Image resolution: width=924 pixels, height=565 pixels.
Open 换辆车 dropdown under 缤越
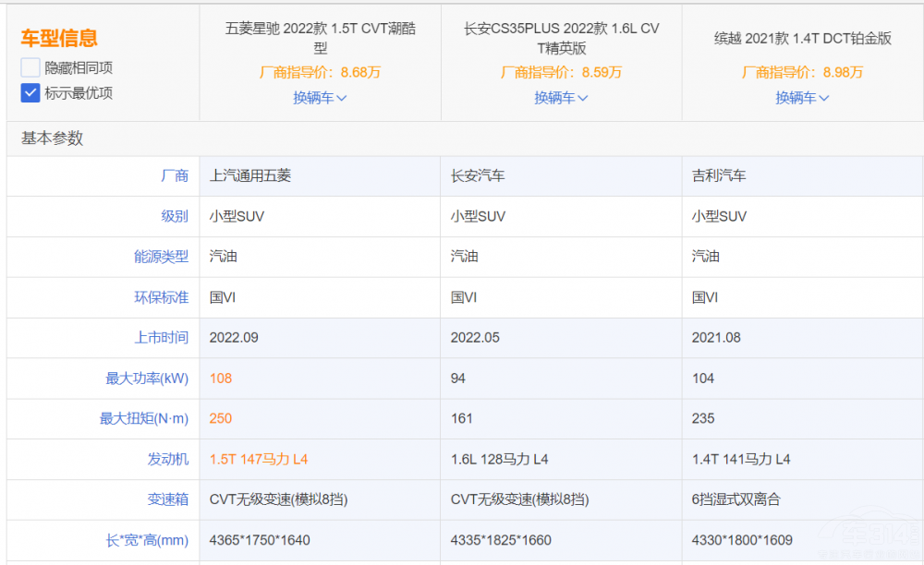point(802,98)
